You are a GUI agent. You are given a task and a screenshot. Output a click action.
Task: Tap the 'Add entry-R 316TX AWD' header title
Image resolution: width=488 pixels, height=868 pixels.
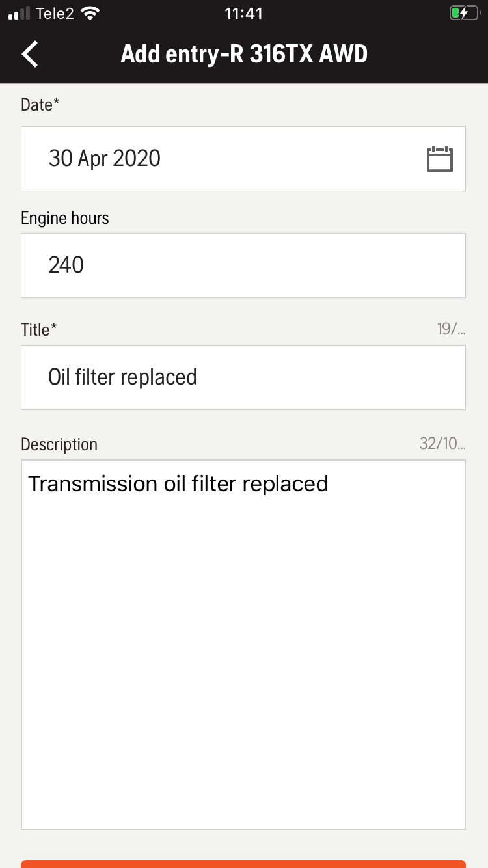(x=244, y=54)
